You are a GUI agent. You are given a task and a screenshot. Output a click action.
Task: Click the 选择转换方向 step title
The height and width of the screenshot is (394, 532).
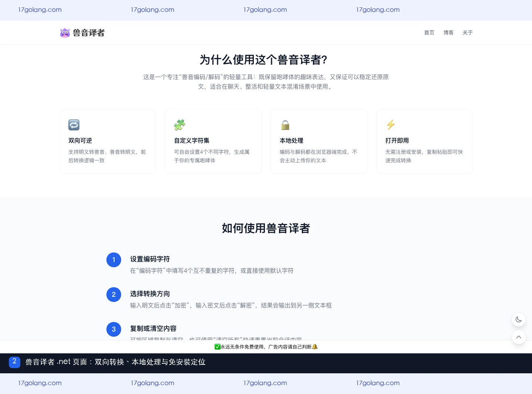coord(150,294)
